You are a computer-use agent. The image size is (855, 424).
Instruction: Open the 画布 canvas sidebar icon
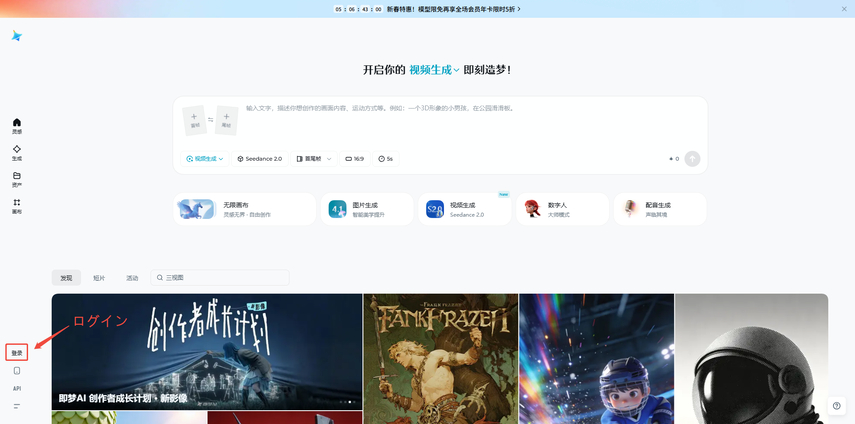[17, 206]
